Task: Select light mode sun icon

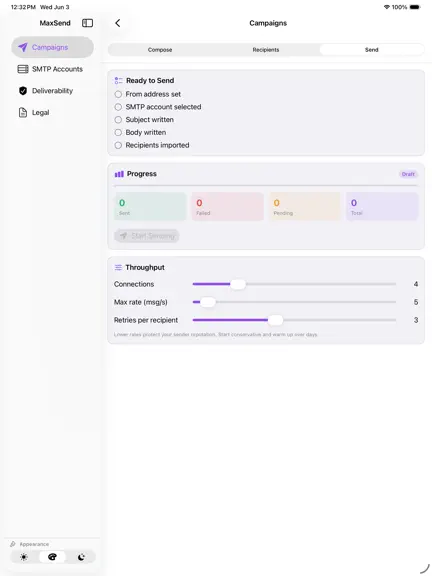Action: (x=24, y=557)
